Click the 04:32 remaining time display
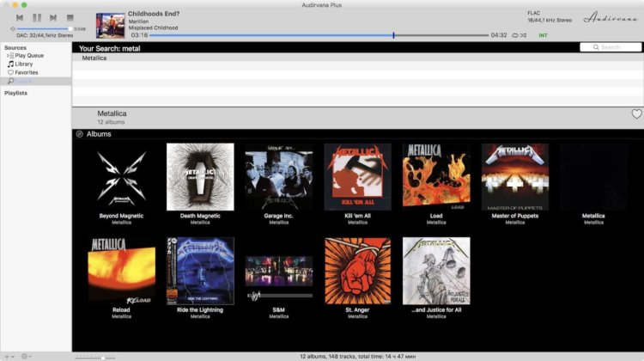Screen dimensions: 644x361 499,35
